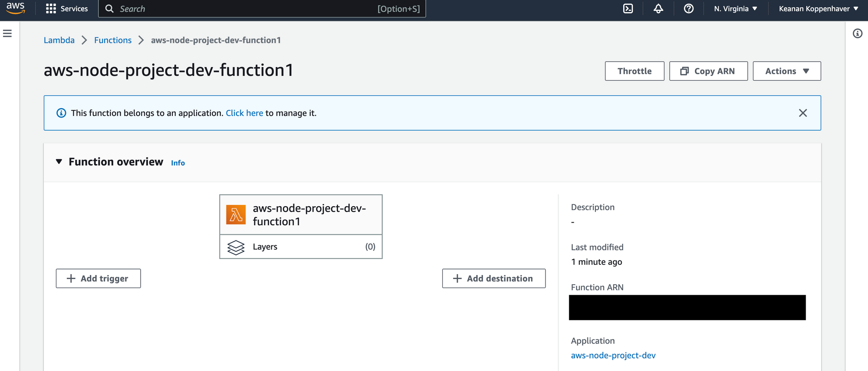Collapse the Function overview section
Image resolution: width=868 pixels, height=371 pixels.
tap(59, 162)
